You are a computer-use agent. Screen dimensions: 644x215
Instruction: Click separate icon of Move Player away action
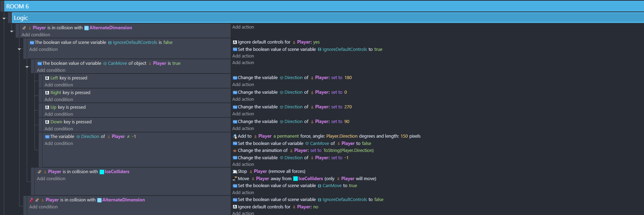pyautogui.click(x=235, y=179)
